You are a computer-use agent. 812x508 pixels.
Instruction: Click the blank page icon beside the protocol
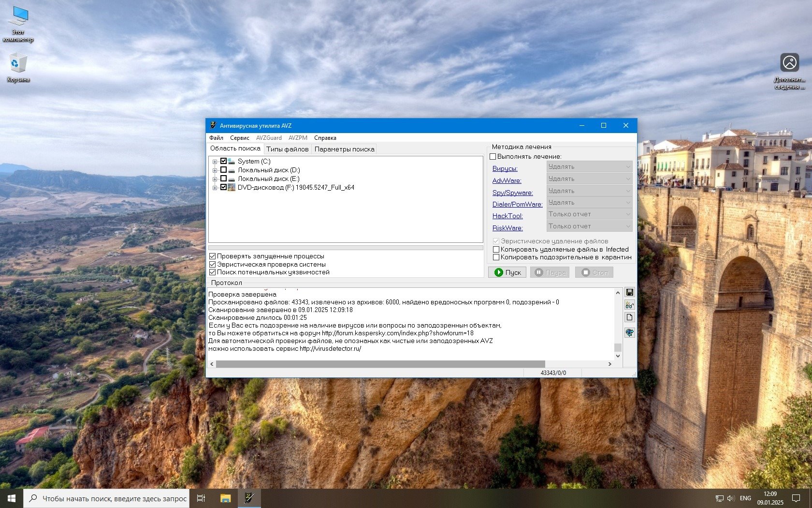click(629, 317)
